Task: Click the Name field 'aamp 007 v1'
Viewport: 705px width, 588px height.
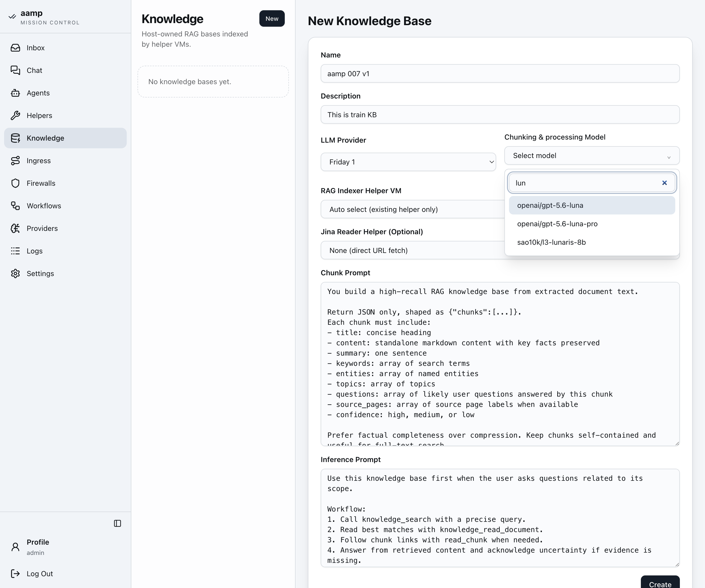Action: click(500, 73)
